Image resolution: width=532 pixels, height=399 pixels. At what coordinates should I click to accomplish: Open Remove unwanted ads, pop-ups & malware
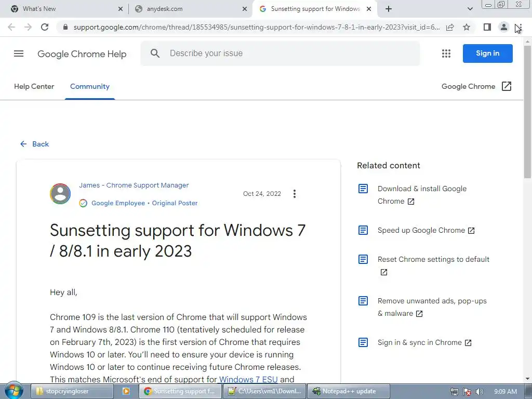432,307
